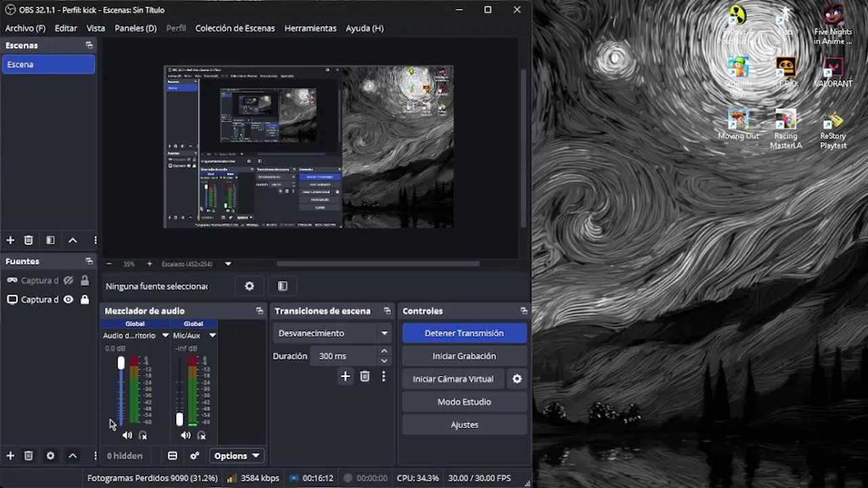Open the Ayuda menu

[x=365, y=28]
